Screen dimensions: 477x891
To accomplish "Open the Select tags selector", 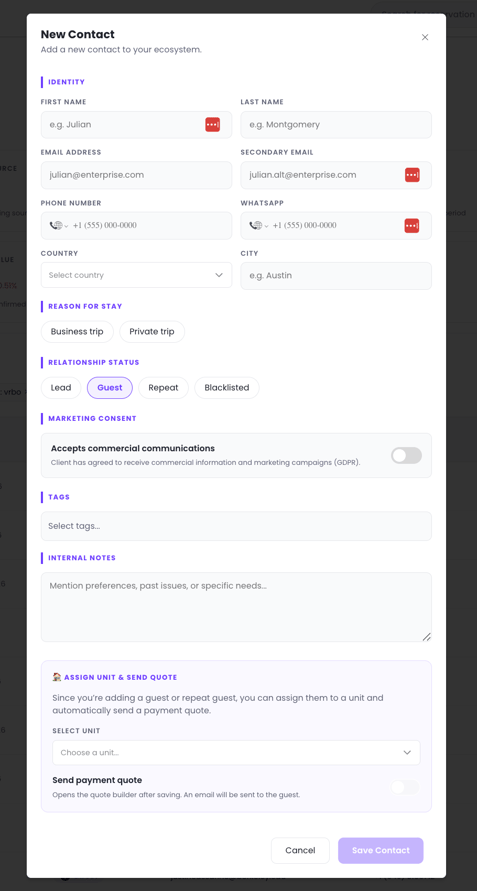I will (237, 526).
